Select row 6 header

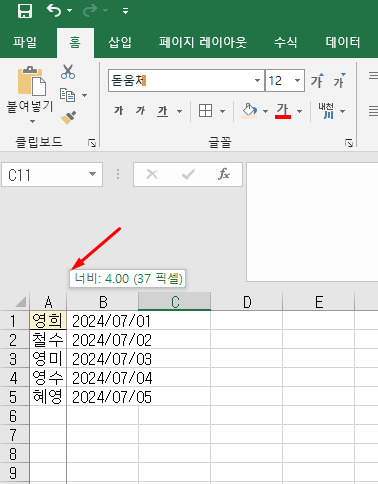[x=14, y=415]
